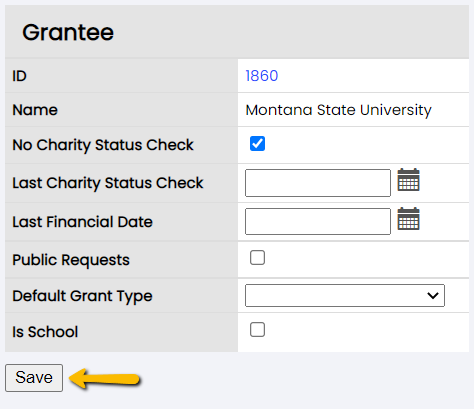Focus the Last Financial Date input field

click(x=318, y=221)
